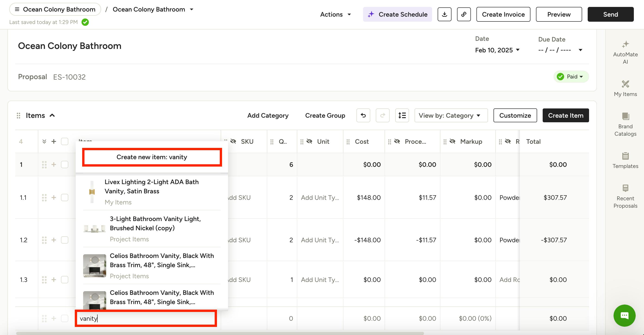Screen dimensions: 644x335
Task: Collapse the Items section chevron
Action: pyautogui.click(x=52, y=115)
